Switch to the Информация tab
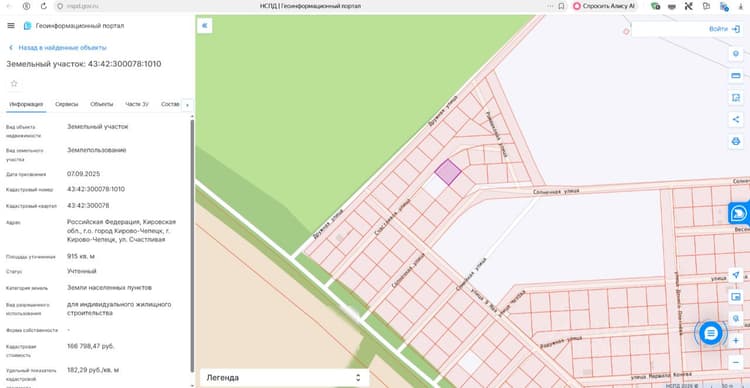750x388 pixels. 26,104
